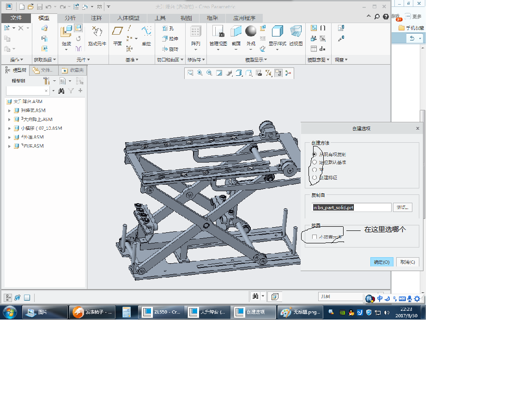Click the model tree search field

point(28,91)
